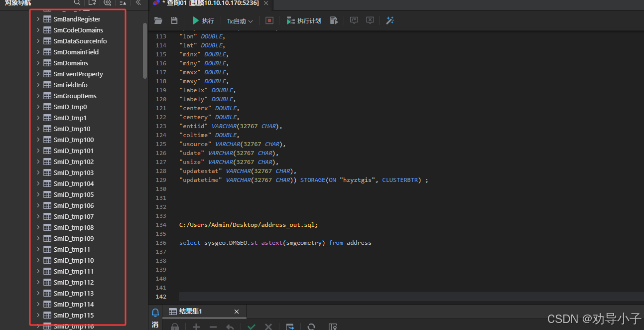644x330 pixels.
Task: Select the SmID_tmp1 table in the tree
Action: (x=70, y=118)
